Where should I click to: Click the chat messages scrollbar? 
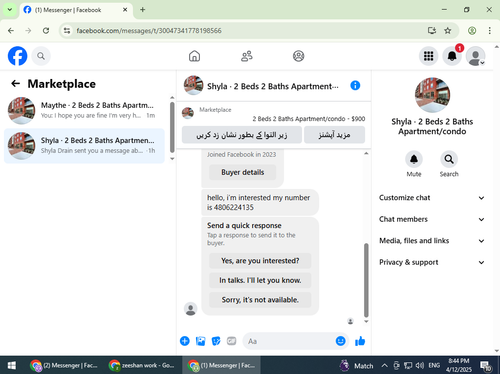(x=366, y=280)
